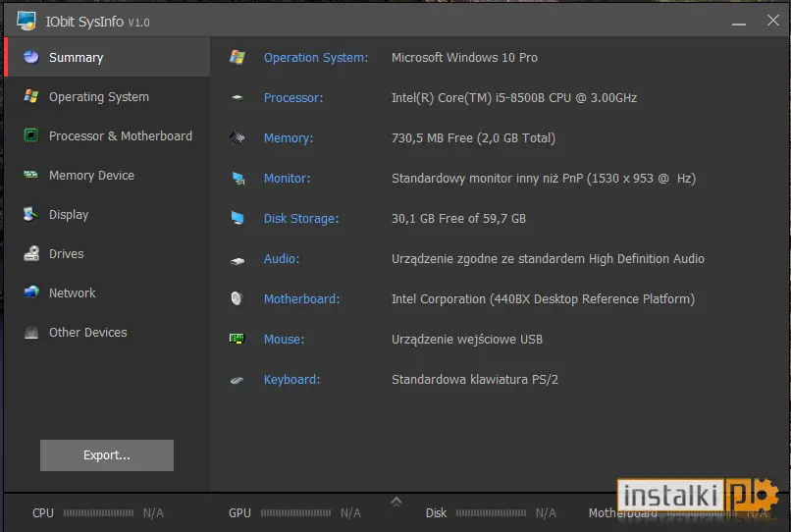Viewport: 791px width, 532px height.
Task: Click the green card icon beside Mouse
Action: point(237,339)
